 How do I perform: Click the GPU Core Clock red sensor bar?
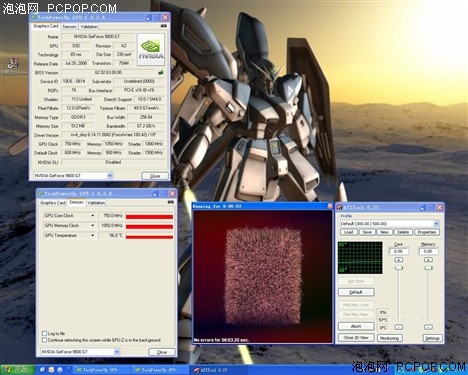(149, 217)
